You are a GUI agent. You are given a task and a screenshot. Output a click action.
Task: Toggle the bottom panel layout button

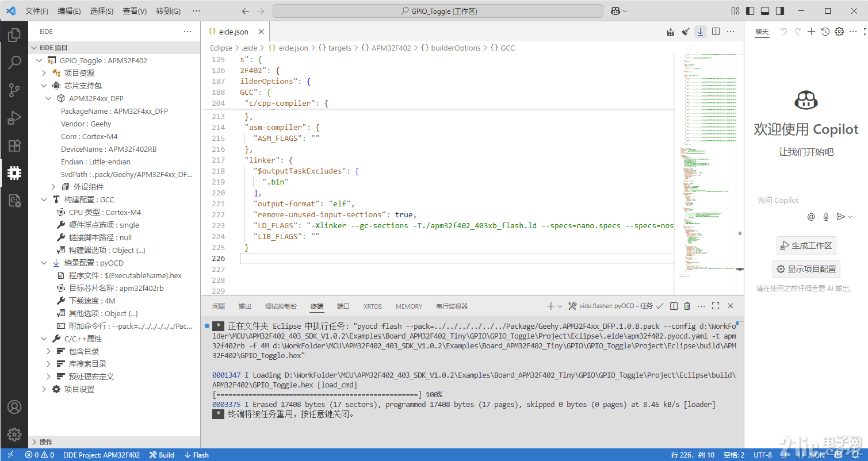pyautogui.click(x=765, y=11)
